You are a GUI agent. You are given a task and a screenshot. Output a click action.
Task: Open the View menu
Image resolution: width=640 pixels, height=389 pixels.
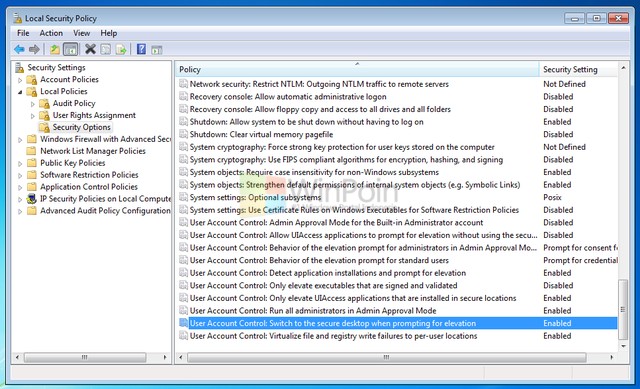[82, 33]
